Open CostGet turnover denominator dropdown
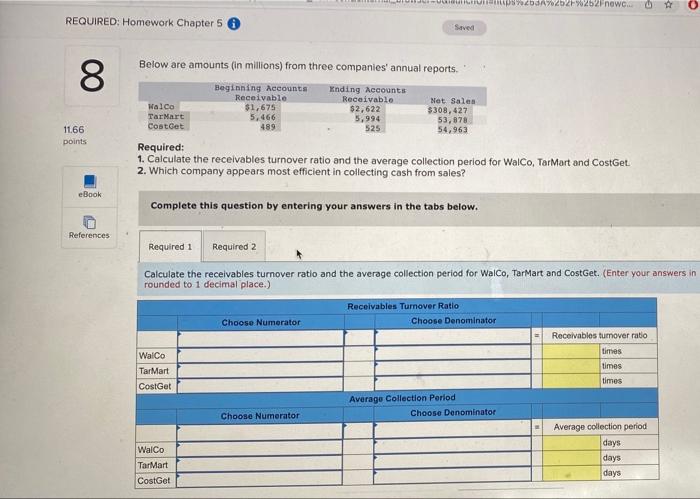Screen dimensions: 700x499 coord(453,383)
